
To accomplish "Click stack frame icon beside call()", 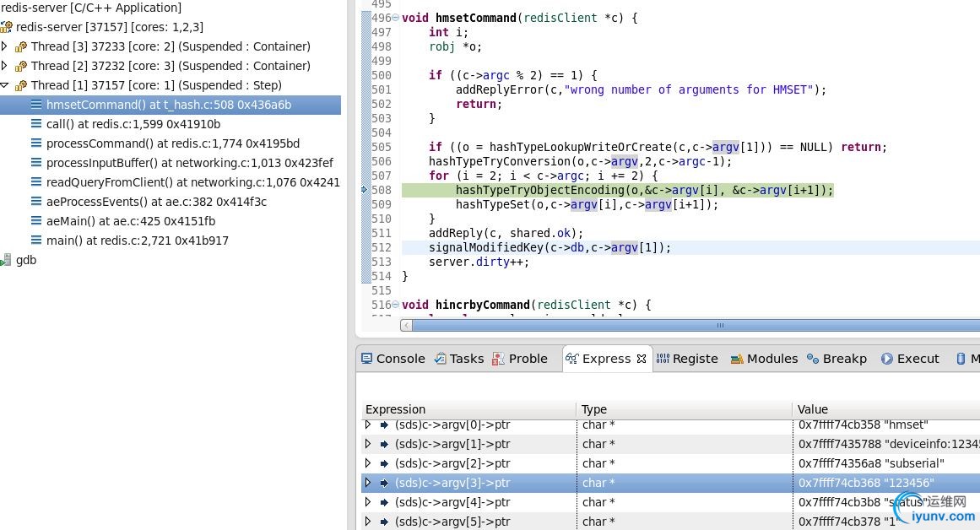I will [36, 124].
